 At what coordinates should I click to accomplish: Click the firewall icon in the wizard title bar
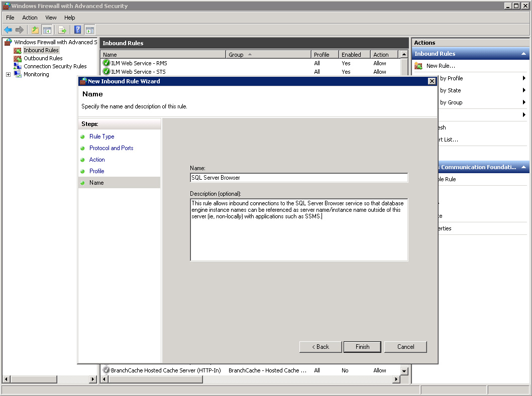(x=83, y=81)
